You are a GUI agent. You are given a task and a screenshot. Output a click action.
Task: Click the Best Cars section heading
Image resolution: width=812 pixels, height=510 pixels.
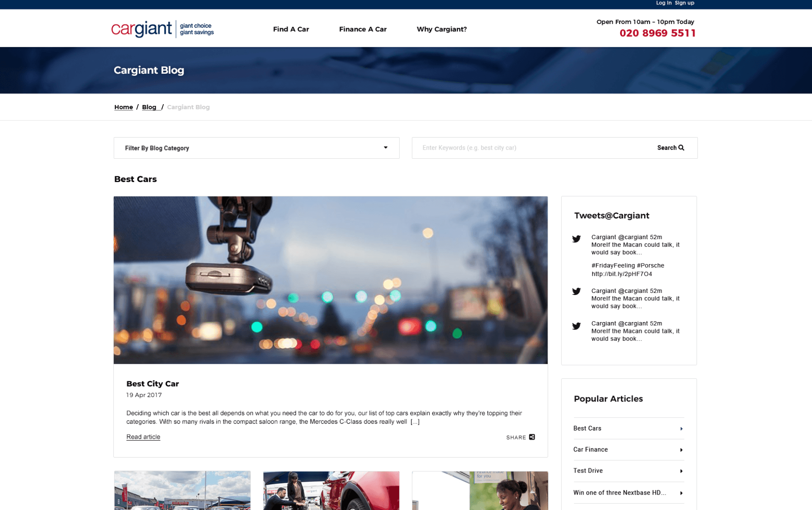[135, 179]
